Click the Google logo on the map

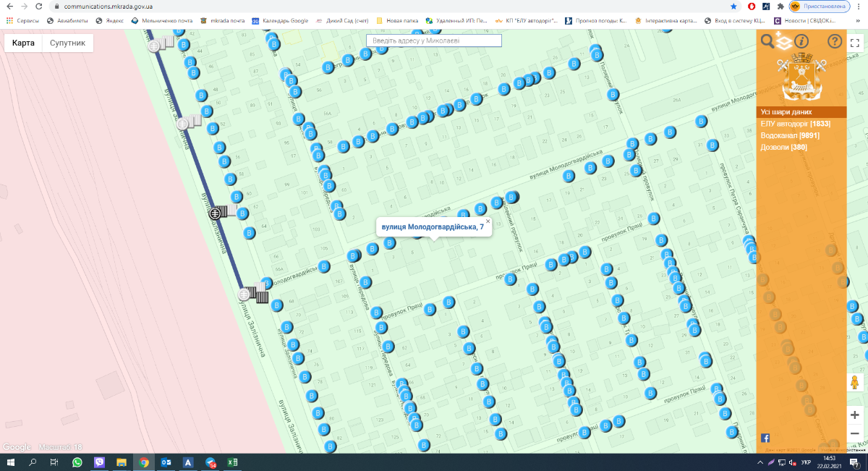(17, 447)
